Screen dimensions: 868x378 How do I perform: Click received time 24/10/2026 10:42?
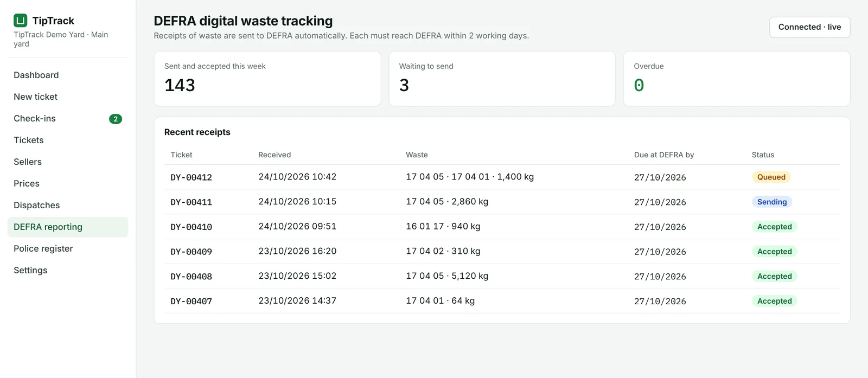point(297,177)
